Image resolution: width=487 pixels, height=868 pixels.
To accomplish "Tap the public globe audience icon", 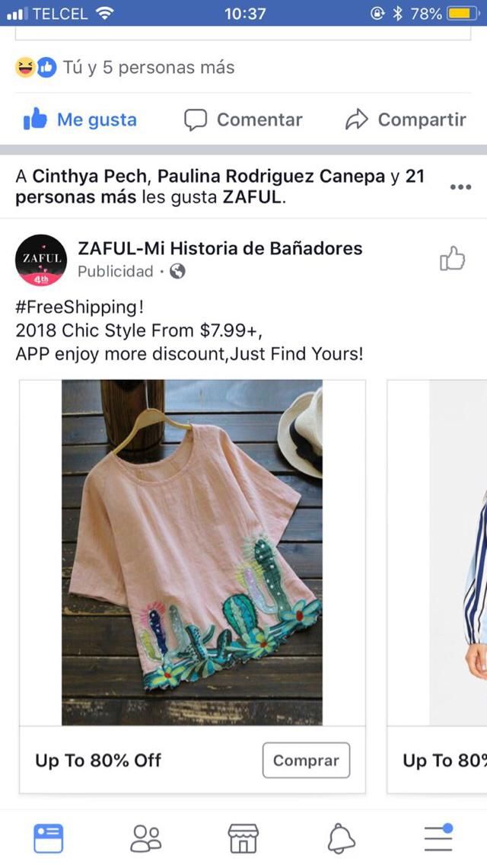I will click(177, 272).
